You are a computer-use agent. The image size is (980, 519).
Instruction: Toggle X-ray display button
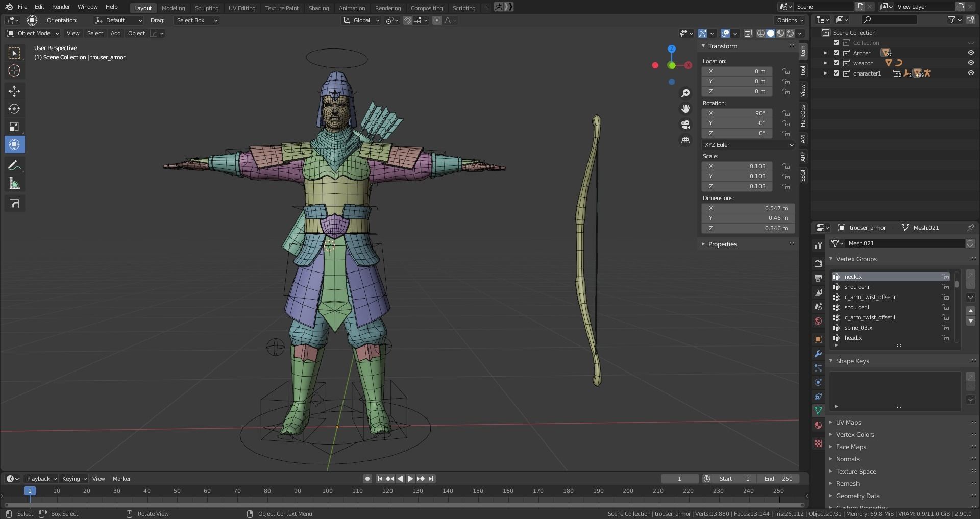(748, 33)
